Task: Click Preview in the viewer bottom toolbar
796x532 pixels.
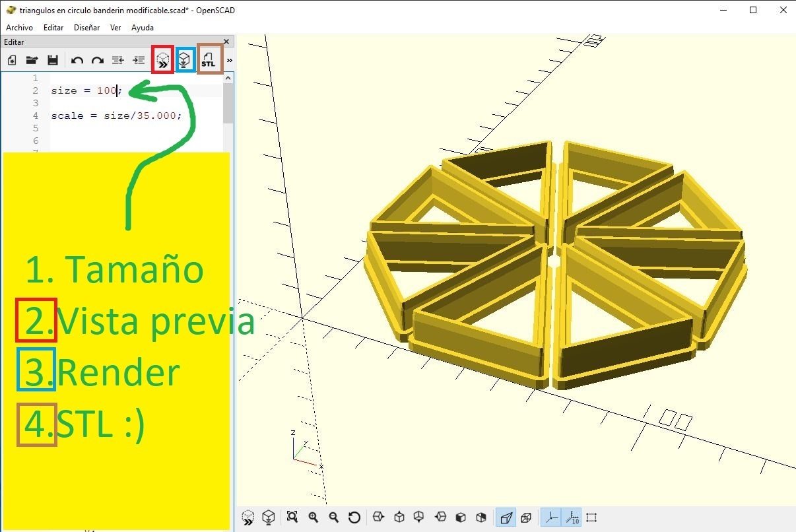Action: click(x=248, y=517)
